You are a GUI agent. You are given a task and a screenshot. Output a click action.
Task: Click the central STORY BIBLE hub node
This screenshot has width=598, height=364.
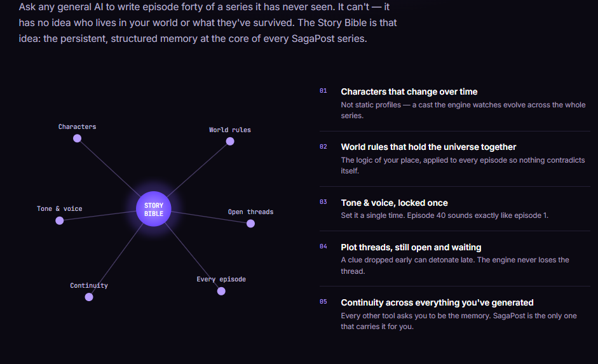tap(154, 209)
